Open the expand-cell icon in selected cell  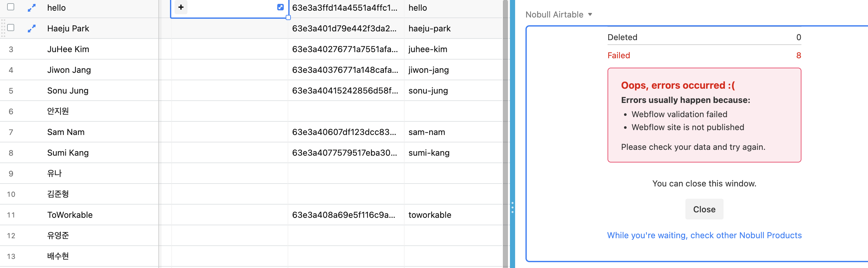281,7
